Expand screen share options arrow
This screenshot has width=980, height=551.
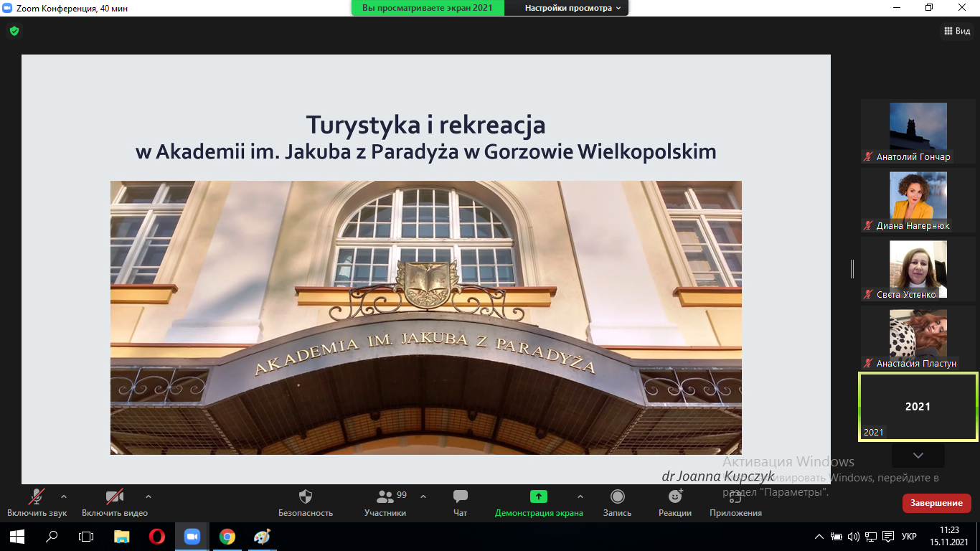tap(580, 496)
